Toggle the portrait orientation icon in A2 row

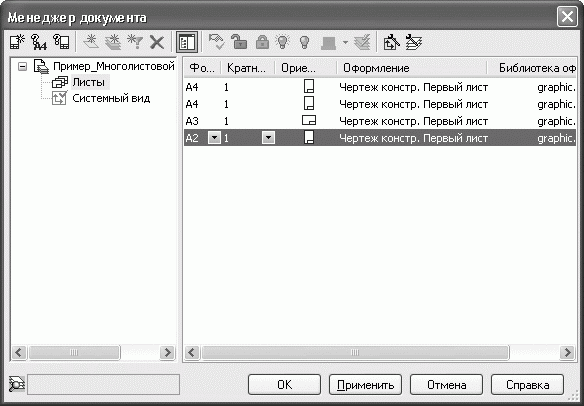point(309,137)
